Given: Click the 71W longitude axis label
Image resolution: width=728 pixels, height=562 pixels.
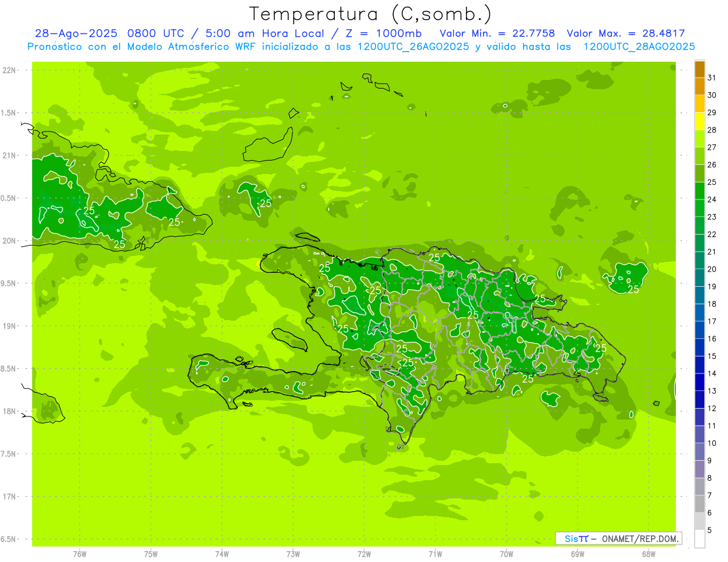Looking at the screenshot, I should point(435,554).
